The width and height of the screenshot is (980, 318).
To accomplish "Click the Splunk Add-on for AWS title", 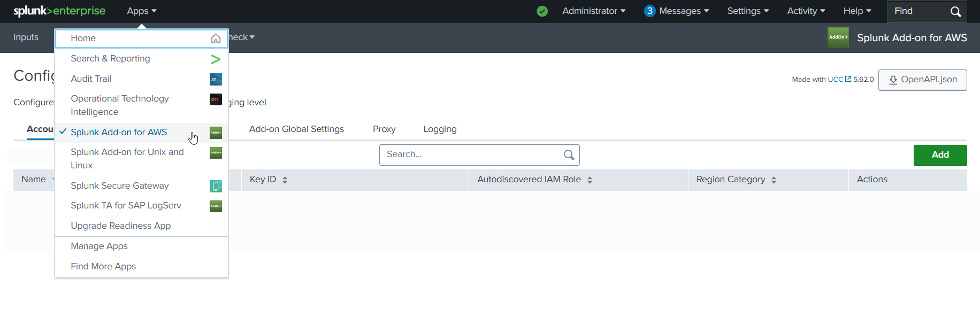I will point(912,38).
